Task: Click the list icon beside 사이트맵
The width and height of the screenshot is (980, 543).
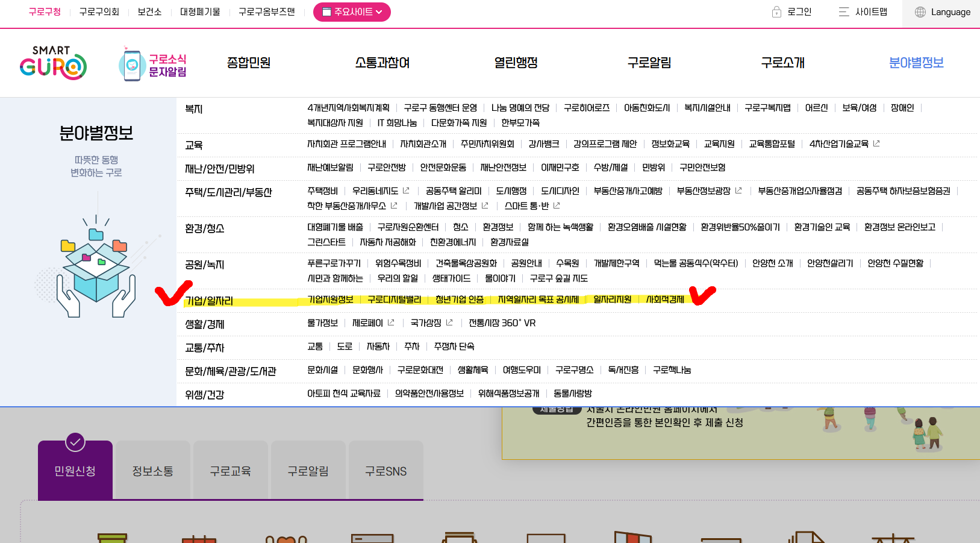Action: 844,12
